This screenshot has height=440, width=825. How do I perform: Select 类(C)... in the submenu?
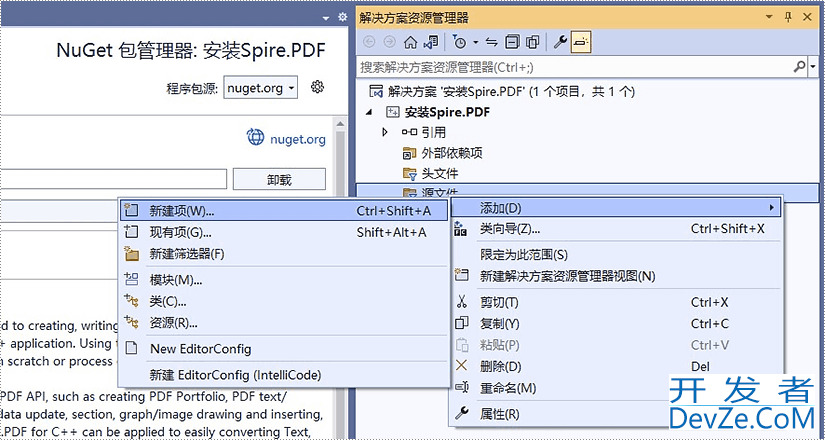(284, 301)
